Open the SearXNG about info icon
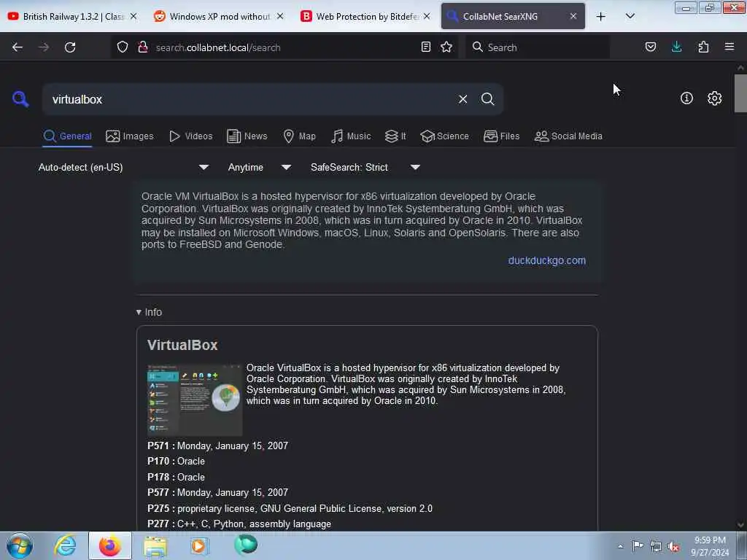Screen dimensions: 747x560 click(686, 98)
